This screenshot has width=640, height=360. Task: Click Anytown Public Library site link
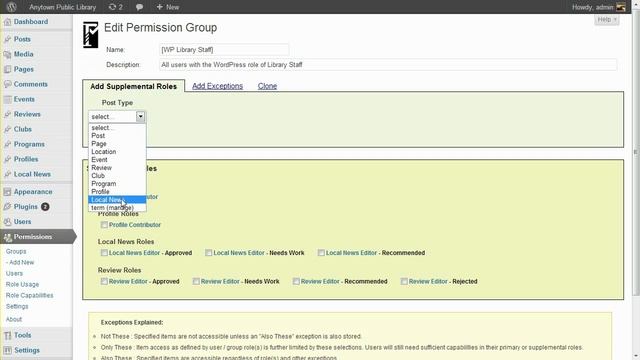(x=62, y=7)
